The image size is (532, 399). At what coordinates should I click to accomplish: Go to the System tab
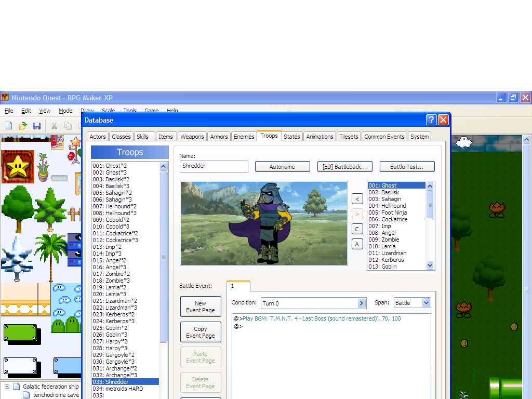420,137
